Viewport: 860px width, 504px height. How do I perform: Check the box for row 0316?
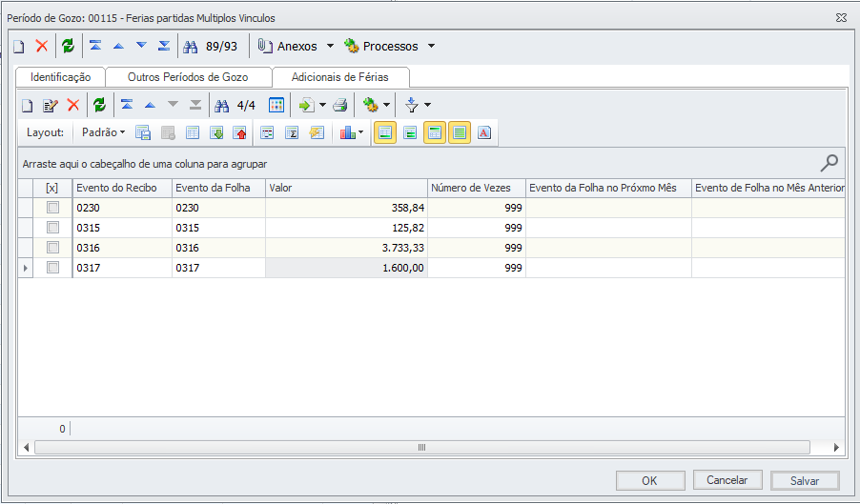coord(52,247)
